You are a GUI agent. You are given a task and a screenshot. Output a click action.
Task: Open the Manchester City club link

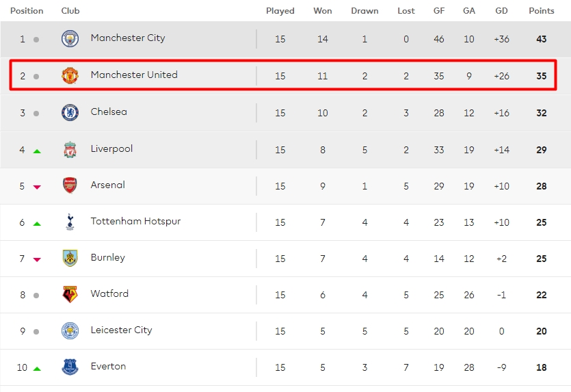click(128, 38)
